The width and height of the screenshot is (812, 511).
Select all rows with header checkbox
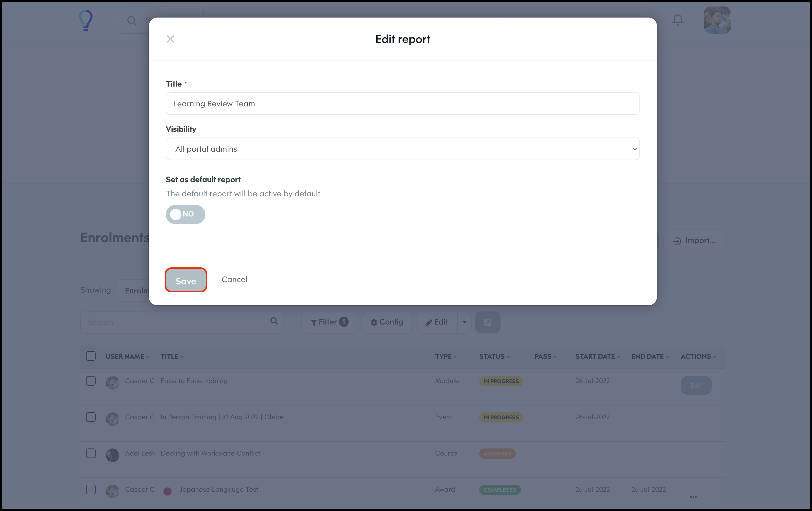point(91,356)
